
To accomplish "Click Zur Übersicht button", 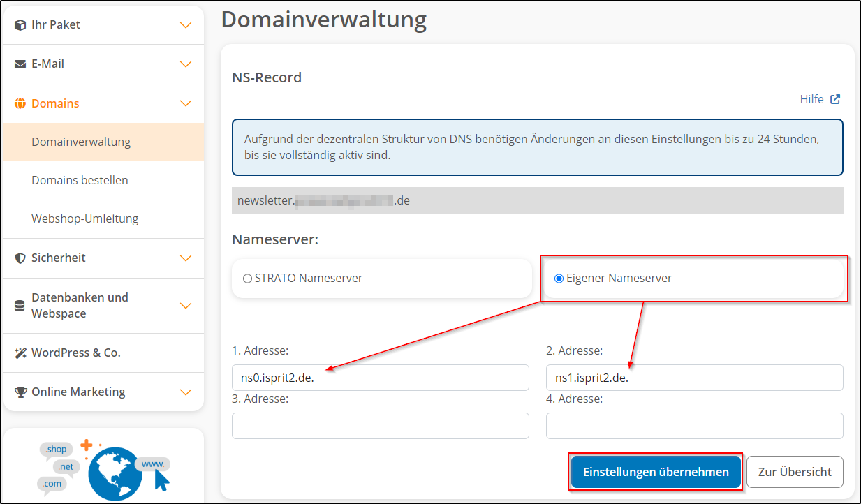I will pos(795,472).
